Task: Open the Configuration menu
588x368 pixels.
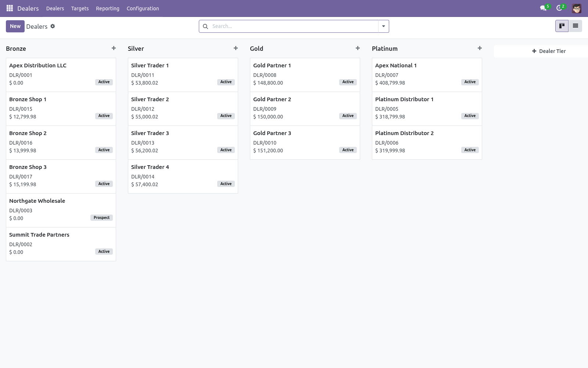Action: [143, 8]
